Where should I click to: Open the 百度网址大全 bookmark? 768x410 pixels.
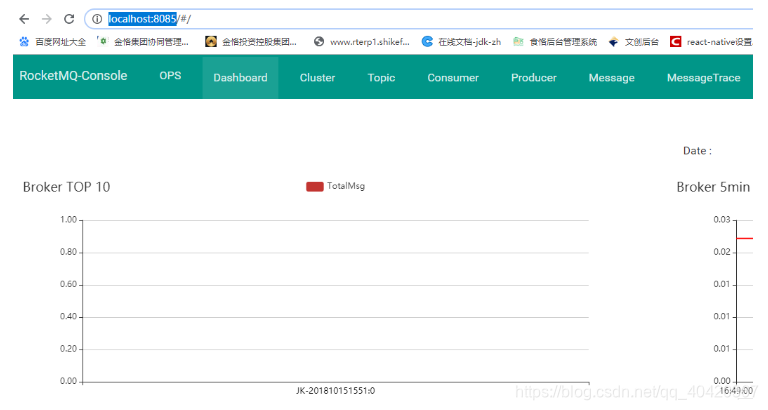pyautogui.click(x=53, y=42)
